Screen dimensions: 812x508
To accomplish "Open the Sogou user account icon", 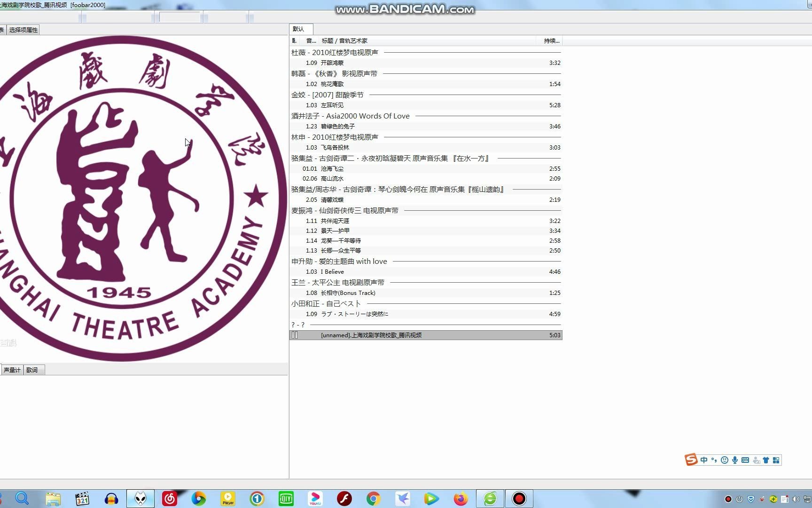I will point(756,460).
